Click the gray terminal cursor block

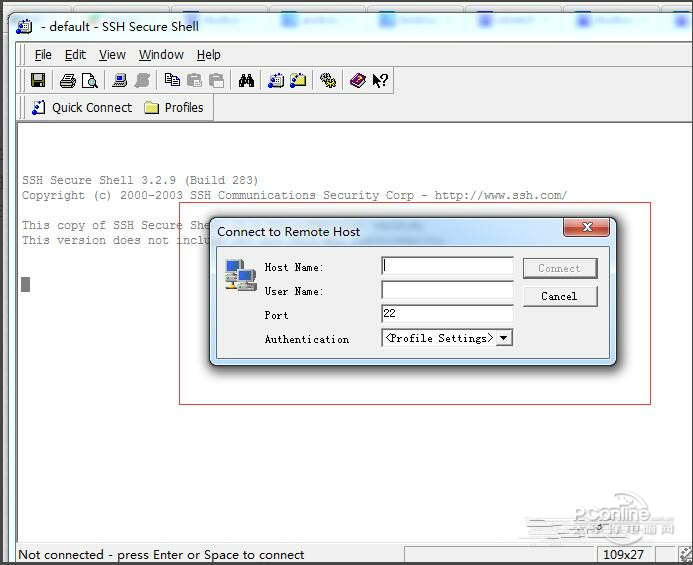tap(26, 284)
